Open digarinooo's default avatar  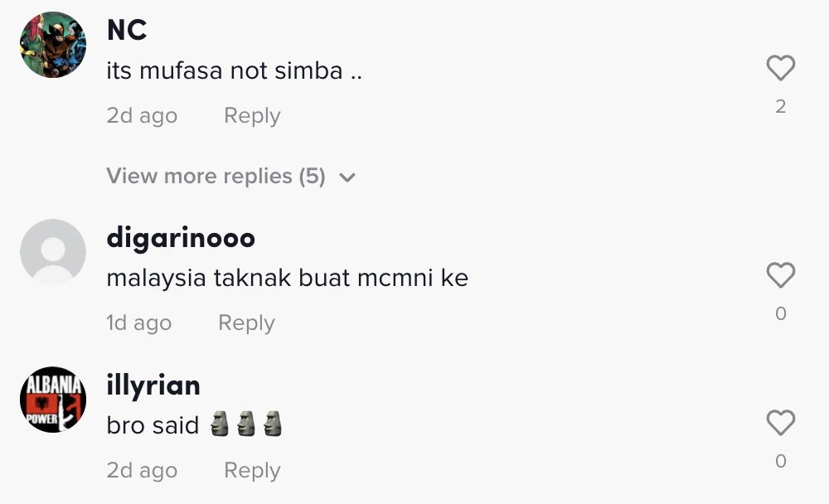tap(53, 252)
